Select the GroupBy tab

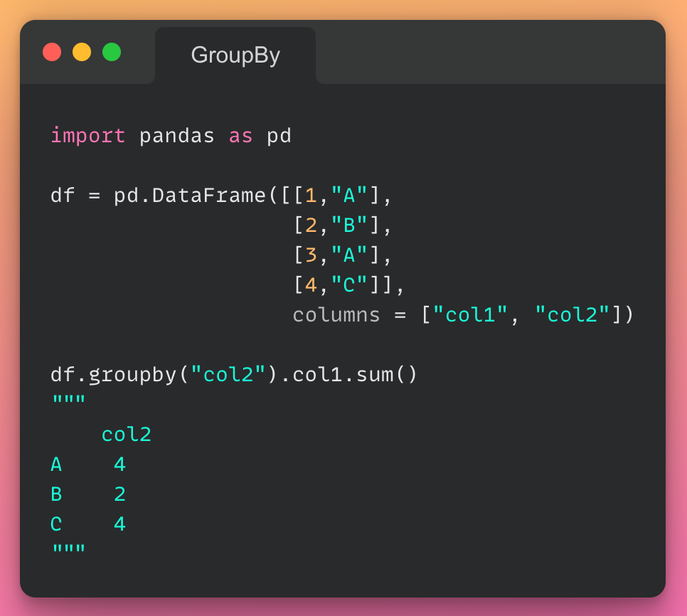click(235, 55)
